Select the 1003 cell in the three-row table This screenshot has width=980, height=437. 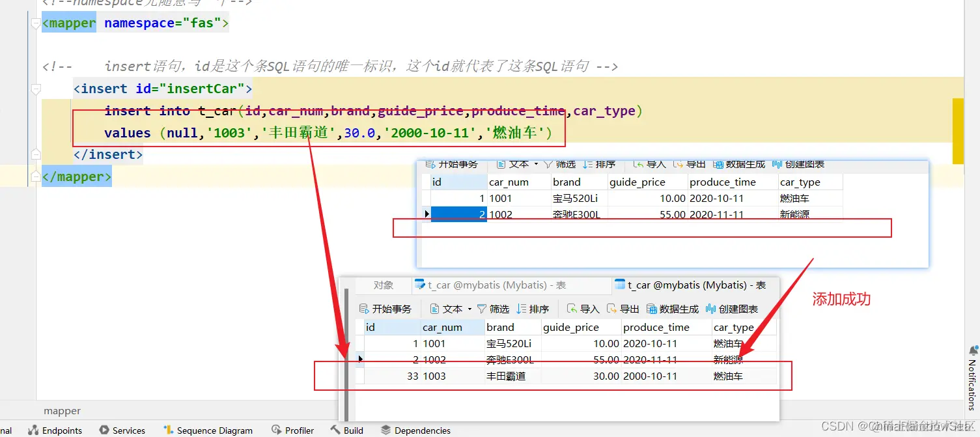pyautogui.click(x=453, y=376)
